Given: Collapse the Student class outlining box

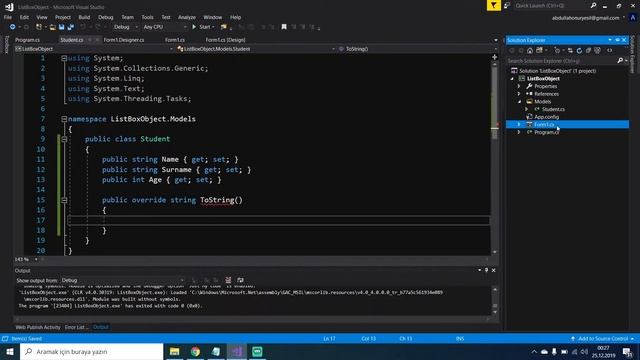Looking at the screenshot, I should pyautogui.click(x=64, y=139).
